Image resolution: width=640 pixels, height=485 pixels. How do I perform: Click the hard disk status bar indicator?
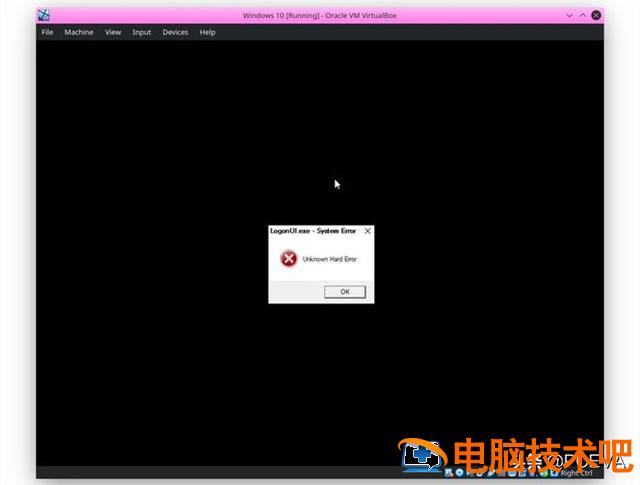point(449,473)
